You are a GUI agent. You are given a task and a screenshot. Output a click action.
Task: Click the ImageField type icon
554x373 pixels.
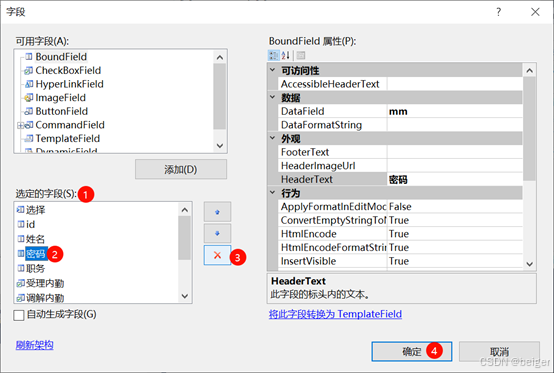coord(29,98)
